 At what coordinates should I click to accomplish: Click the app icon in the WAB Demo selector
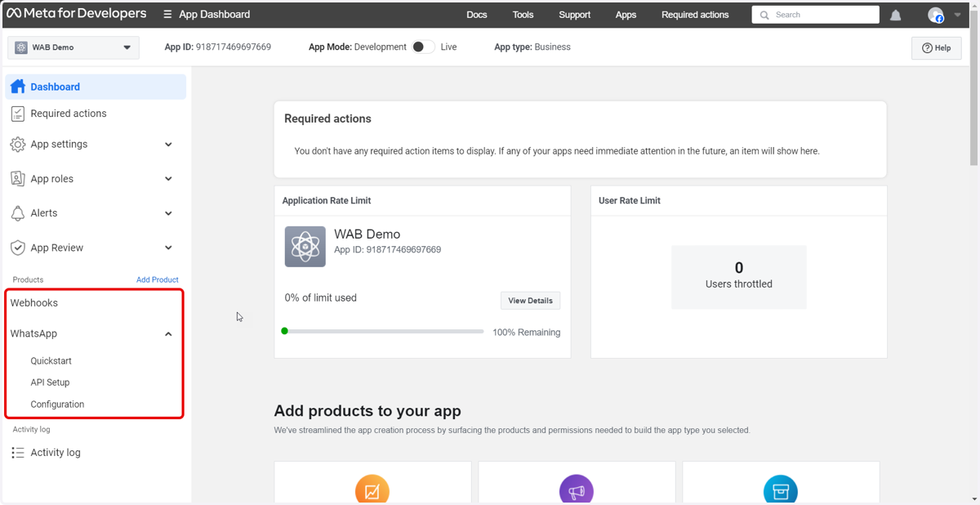[x=21, y=47]
